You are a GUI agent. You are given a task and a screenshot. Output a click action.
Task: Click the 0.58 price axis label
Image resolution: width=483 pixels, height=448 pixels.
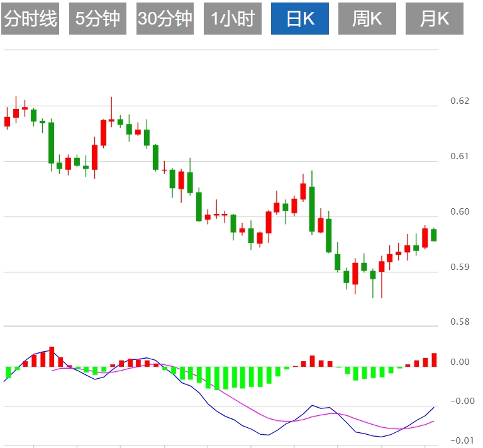pos(460,322)
